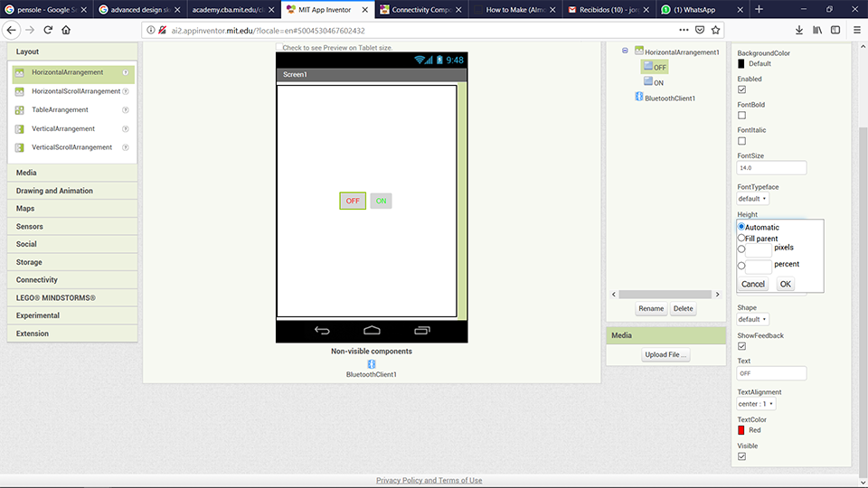868x488 pixels.
Task: Click the browser Back arrow
Action: point(12,30)
